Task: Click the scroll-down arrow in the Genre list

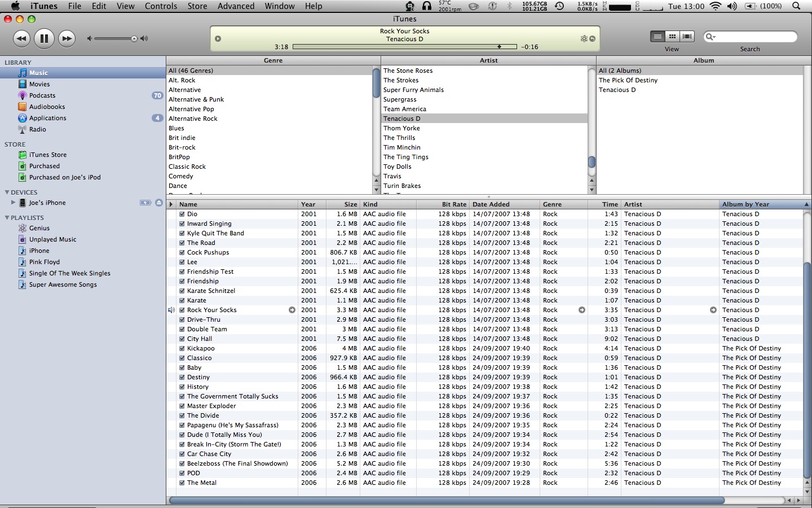Action: 376,190
